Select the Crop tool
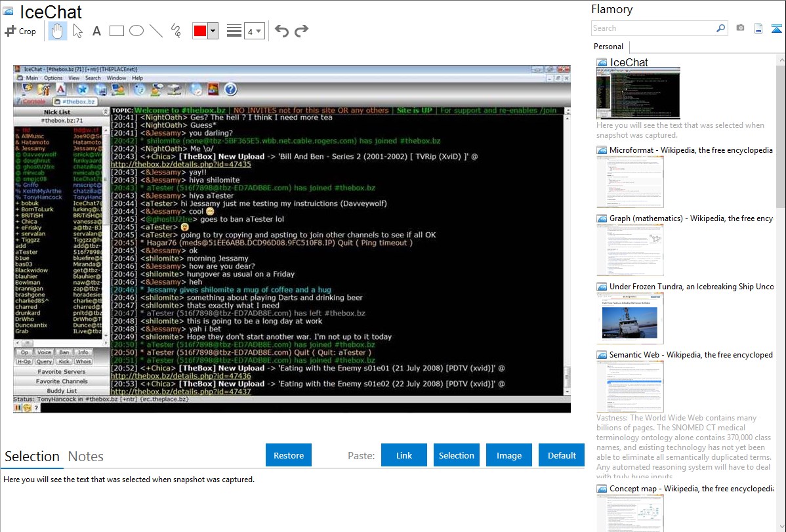The width and height of the screenshot is (786, 532). click(20, 31)
